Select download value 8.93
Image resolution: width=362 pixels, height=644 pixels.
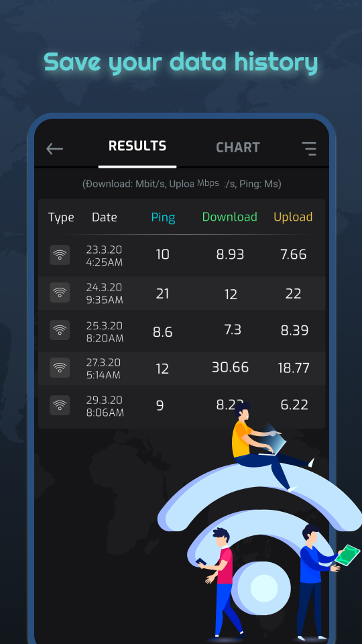(x=230, y=255)
